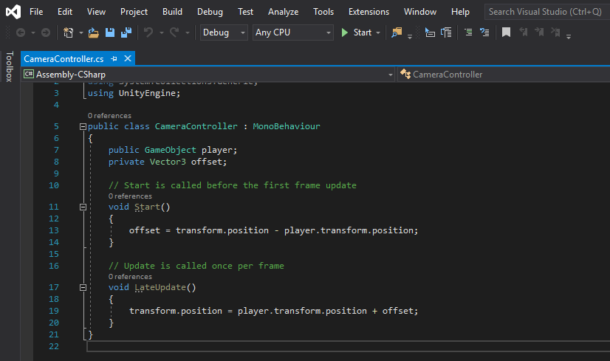610x361 pixels.
Task: Click the Find in Files icon
Action: pyautogui.click(x=396, y=32)
